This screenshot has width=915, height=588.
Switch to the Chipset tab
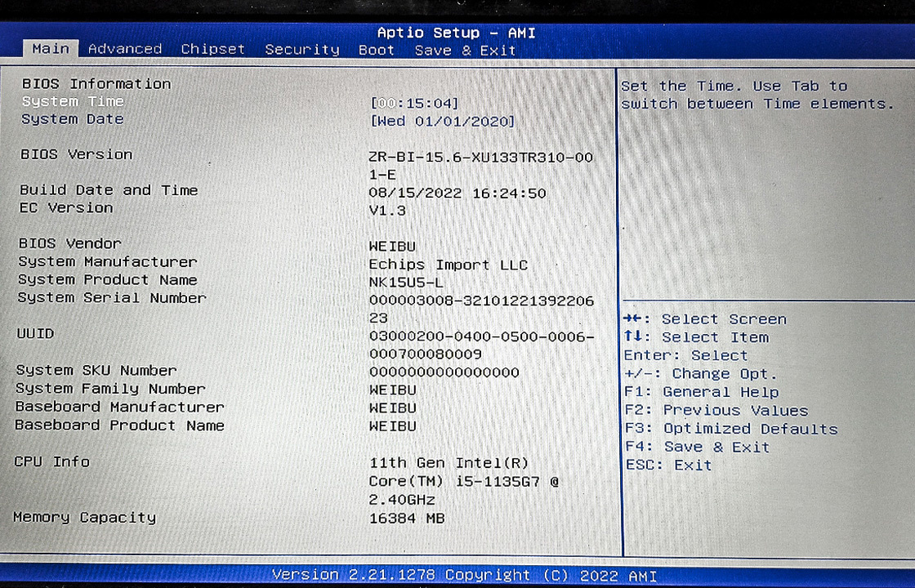(x=212, y=49)
